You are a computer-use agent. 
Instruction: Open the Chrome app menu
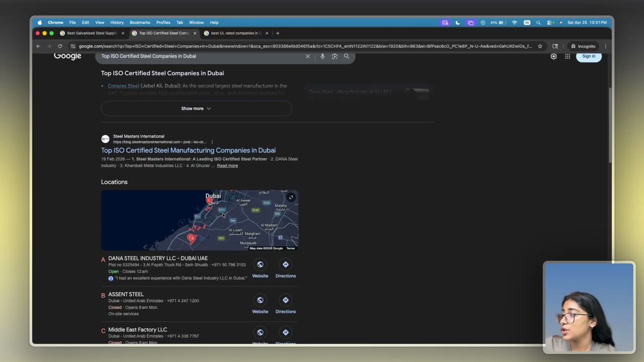pos(55,23)
